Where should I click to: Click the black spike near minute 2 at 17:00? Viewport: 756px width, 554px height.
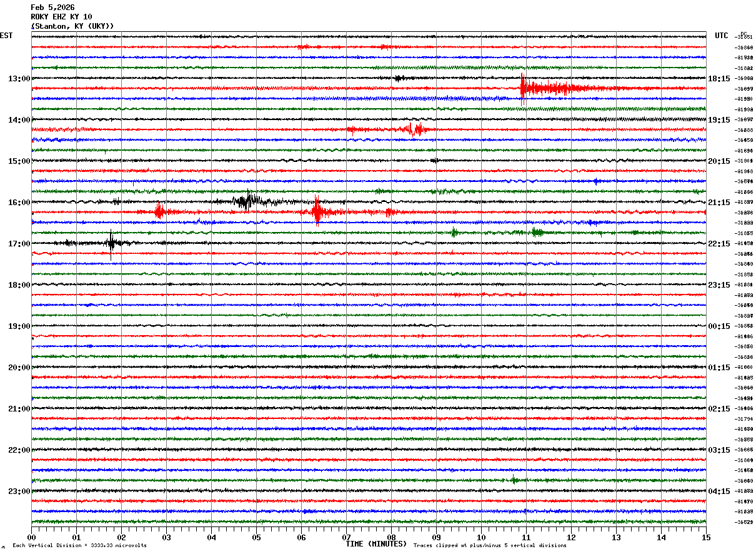(111, 243)
